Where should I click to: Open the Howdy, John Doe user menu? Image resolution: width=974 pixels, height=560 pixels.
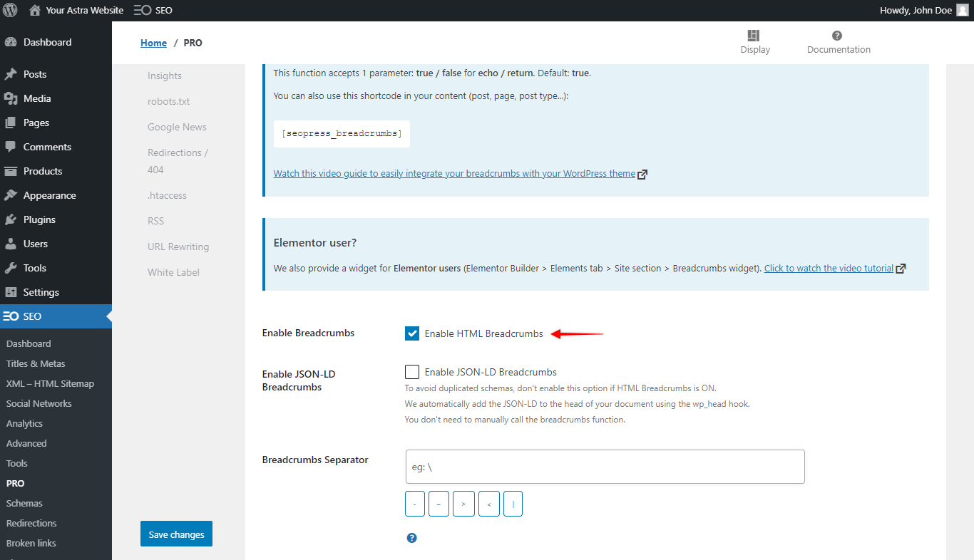pyautogui.click(x=918, y=10)
